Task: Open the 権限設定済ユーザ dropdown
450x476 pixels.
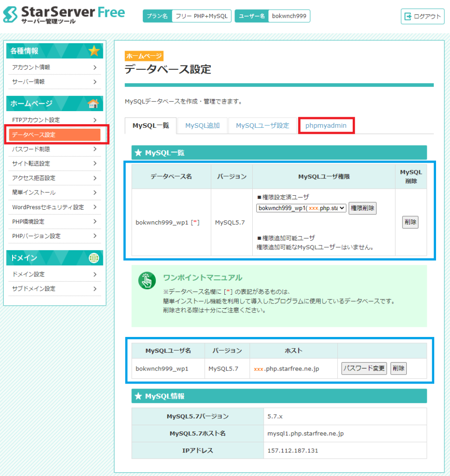Action: coord(302,208)
